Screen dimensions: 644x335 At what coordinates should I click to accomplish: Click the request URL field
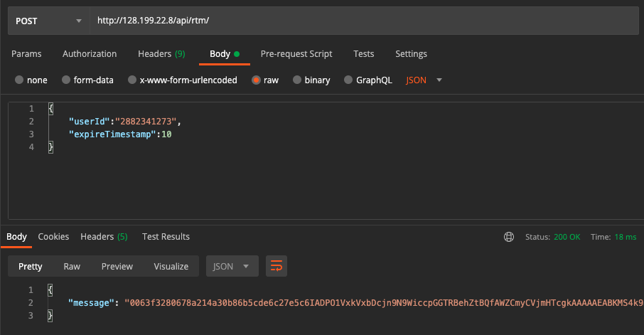click(364, 21)
